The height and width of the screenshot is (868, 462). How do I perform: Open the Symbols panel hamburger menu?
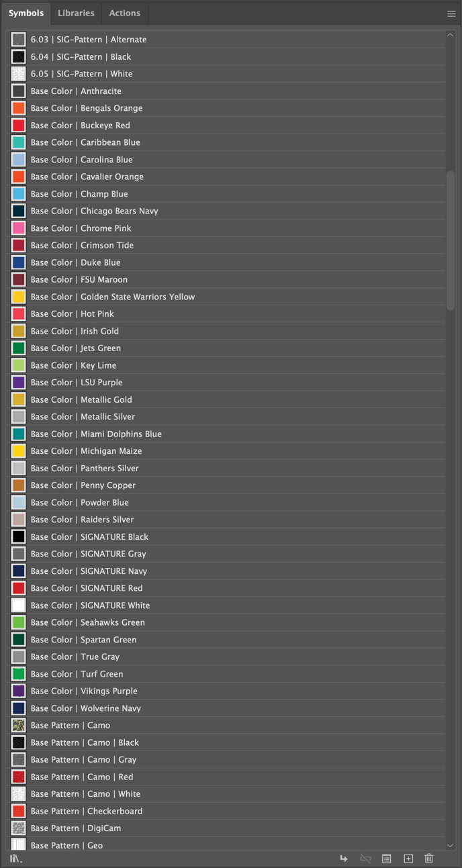(x=451, y=13)
